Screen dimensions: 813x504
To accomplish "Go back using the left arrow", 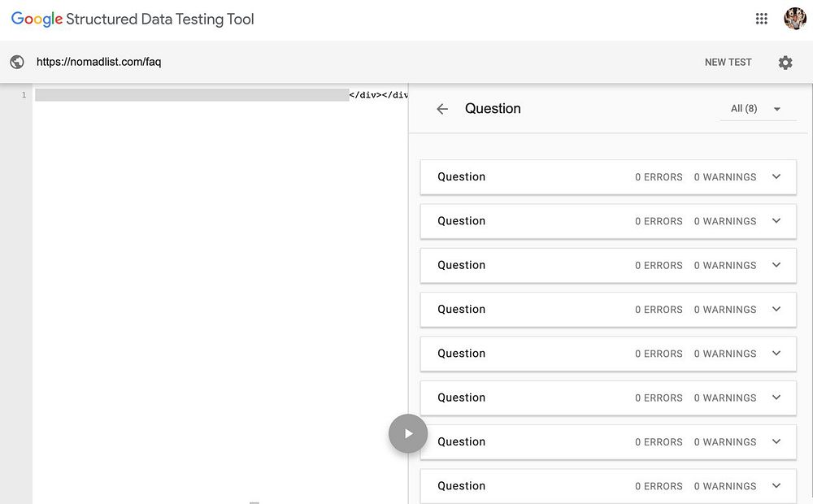I will click(x=442, y=109).
